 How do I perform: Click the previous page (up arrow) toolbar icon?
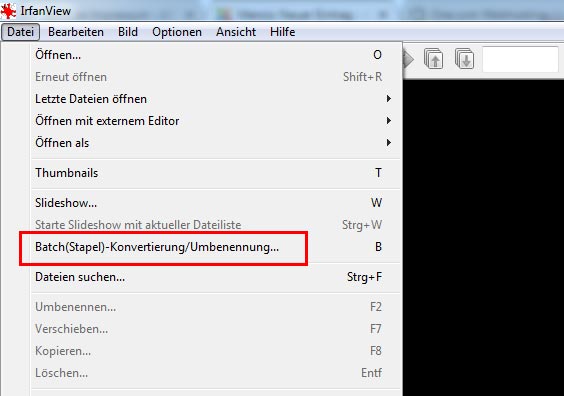[433, 59]
